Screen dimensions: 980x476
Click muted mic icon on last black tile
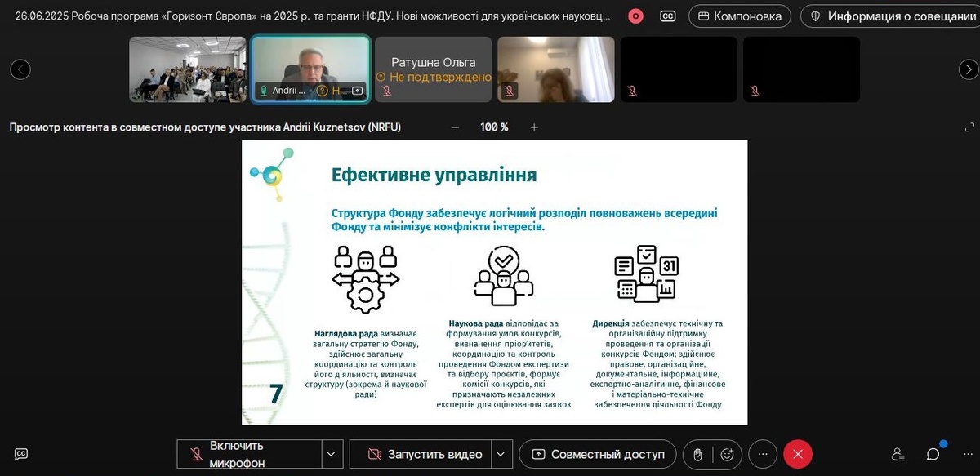(755, 91)
